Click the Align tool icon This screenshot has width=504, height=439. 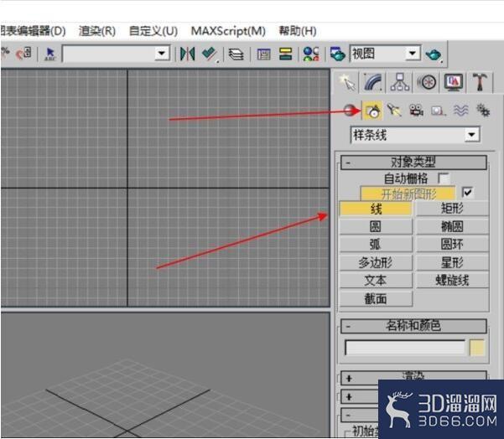click(210, 54)
